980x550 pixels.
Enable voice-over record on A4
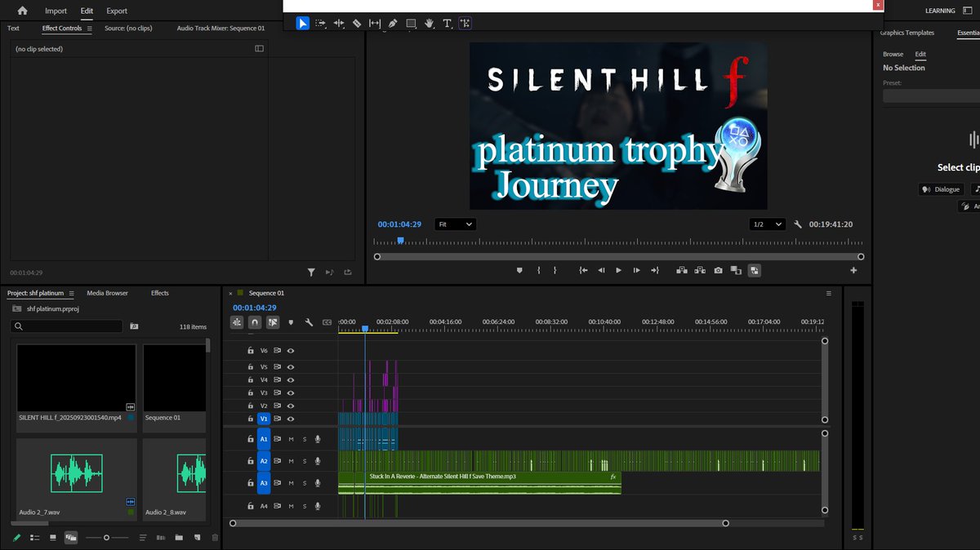click(318, 506)
